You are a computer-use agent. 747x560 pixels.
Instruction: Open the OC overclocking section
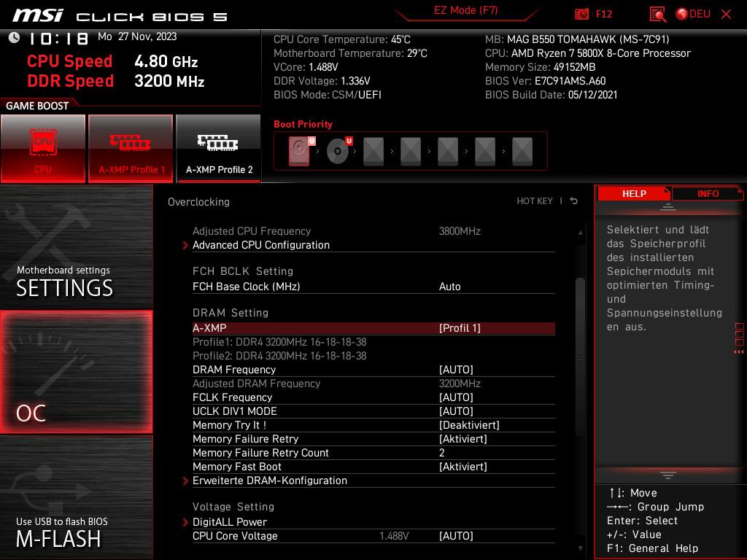[76, 372]
